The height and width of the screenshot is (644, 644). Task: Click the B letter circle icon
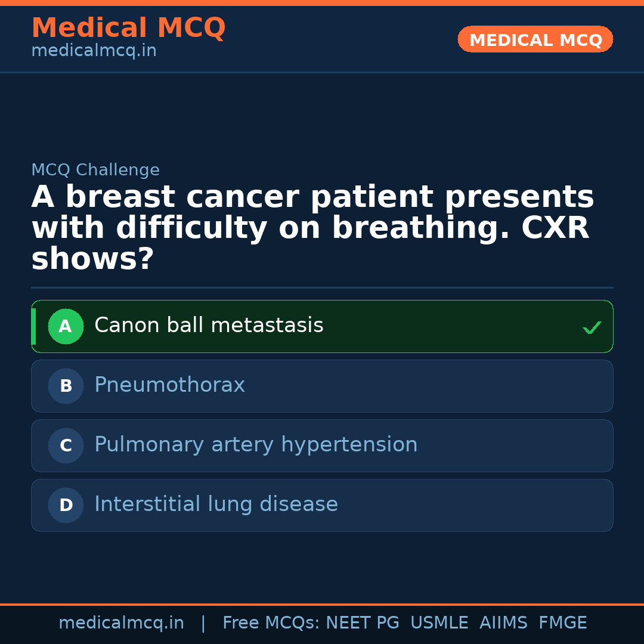pos(66,386)
